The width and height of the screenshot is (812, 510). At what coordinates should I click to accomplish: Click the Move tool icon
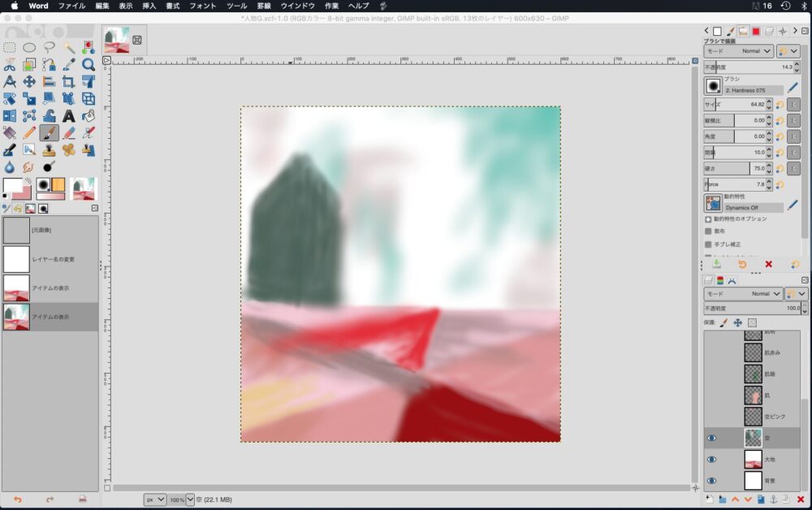[x=29, y=81]
